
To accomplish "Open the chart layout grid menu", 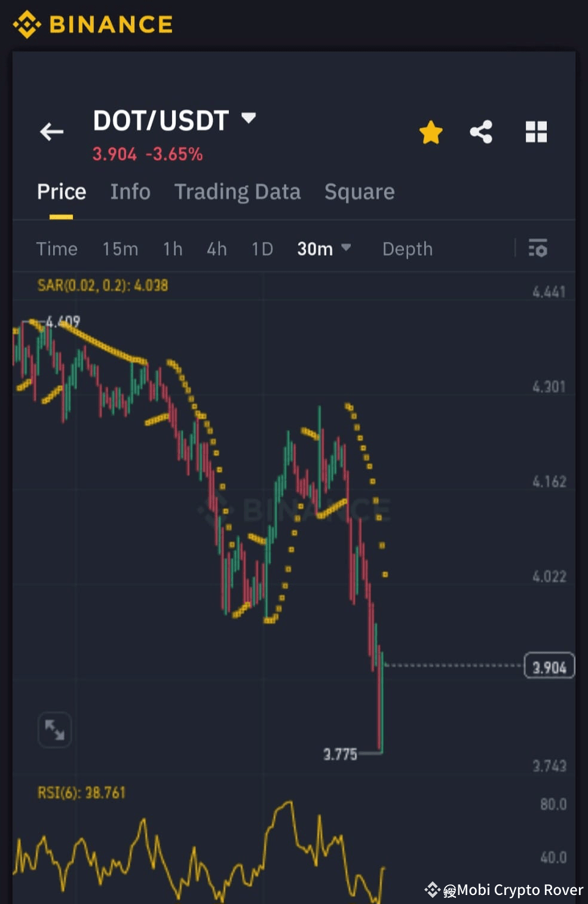I will (536, 132).
